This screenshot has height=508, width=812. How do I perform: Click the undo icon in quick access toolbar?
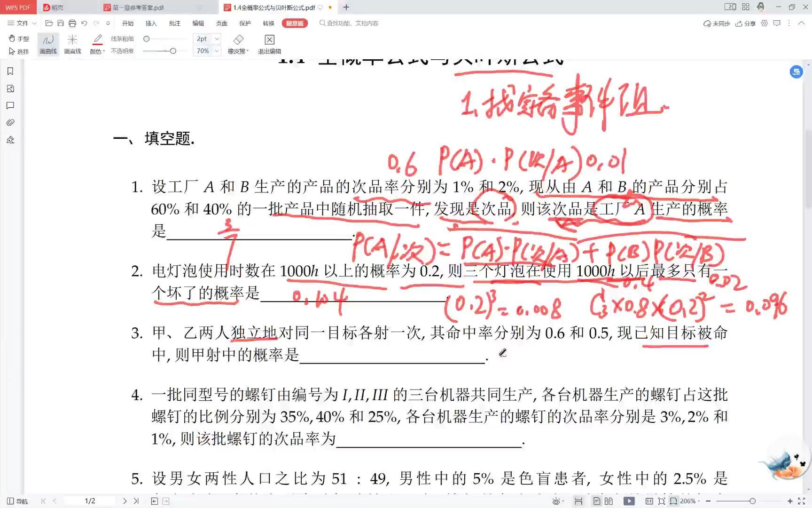(84, 23)
